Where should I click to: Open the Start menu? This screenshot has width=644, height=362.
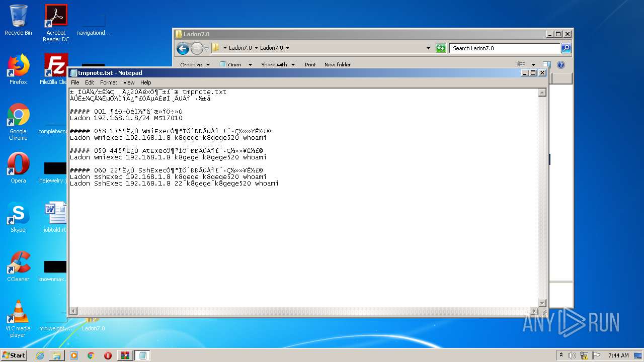click(x=14, y=355)
